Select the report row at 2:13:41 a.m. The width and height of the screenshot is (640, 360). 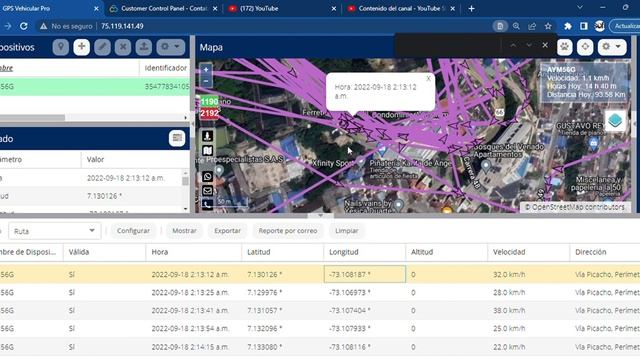tap(320, 311)
